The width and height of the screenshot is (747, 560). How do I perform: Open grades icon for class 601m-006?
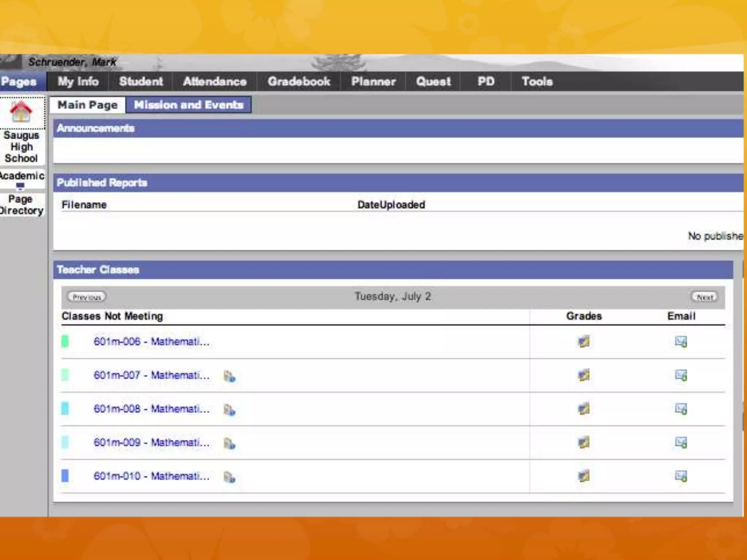(584, 342)
